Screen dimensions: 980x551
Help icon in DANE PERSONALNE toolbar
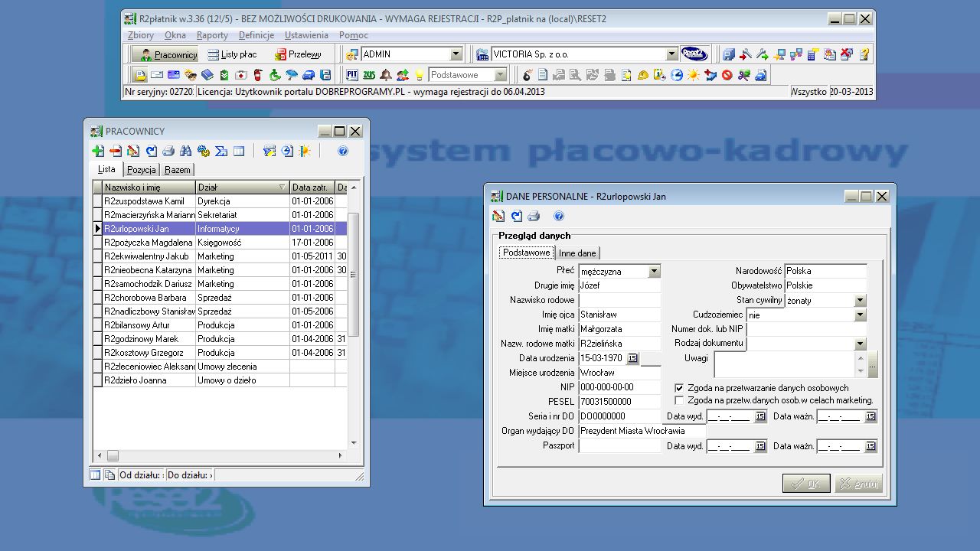click(x=559, y=216)
